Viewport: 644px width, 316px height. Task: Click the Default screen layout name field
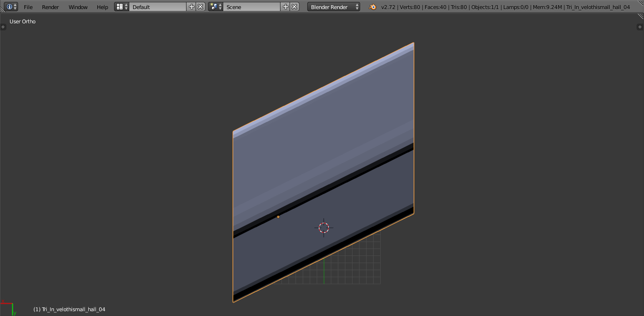tap(157, 7)
